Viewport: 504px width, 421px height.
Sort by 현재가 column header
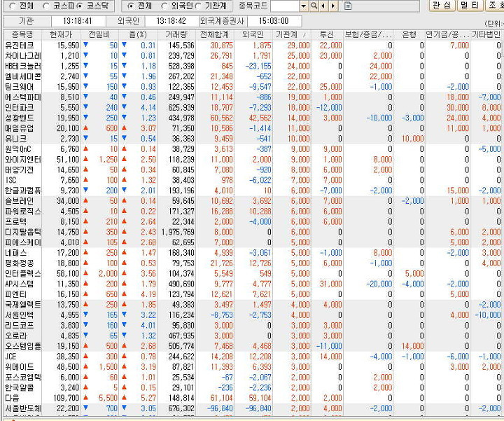tap(61, 34)
